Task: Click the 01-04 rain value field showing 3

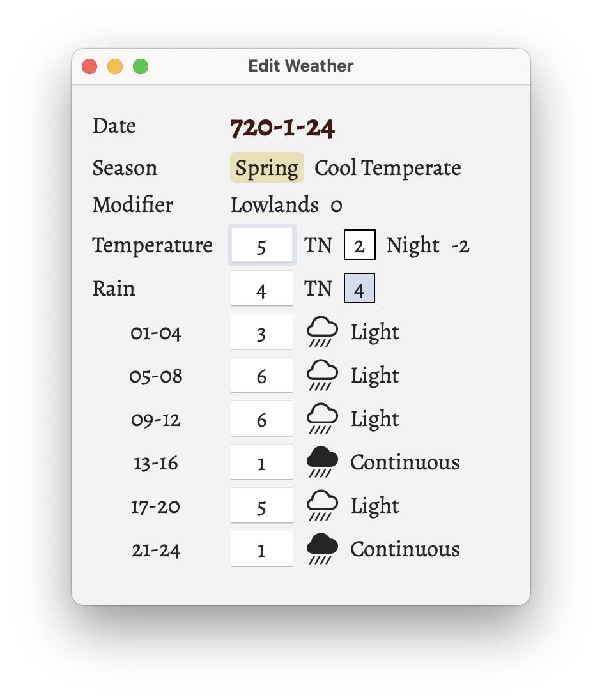Action: coord(262,331)
